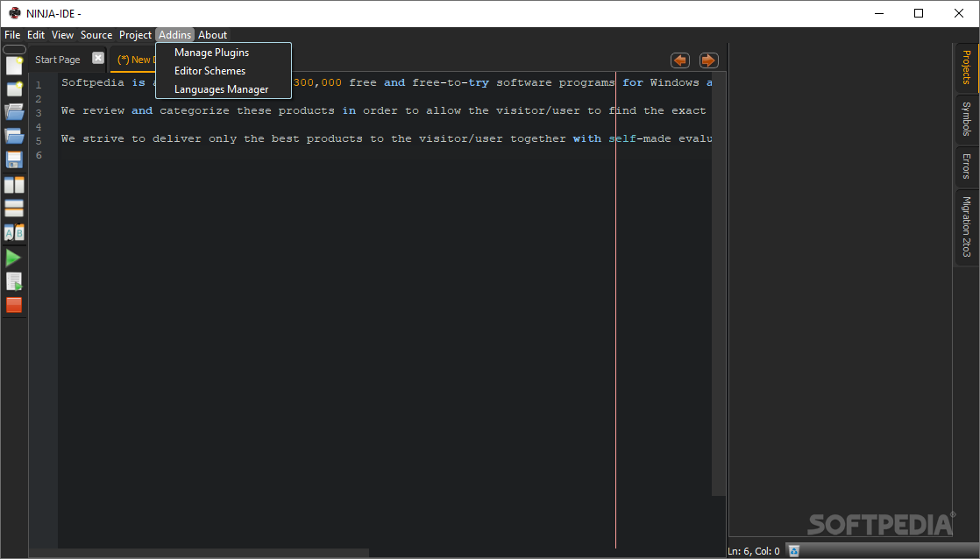
Task: Maximize the NINJA-IDE window
Action: coord(919,13)
